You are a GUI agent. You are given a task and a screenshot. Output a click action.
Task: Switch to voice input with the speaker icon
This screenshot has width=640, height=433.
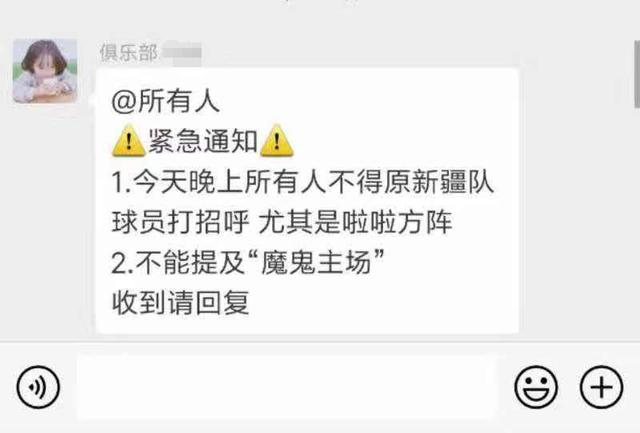pos(38,387)
